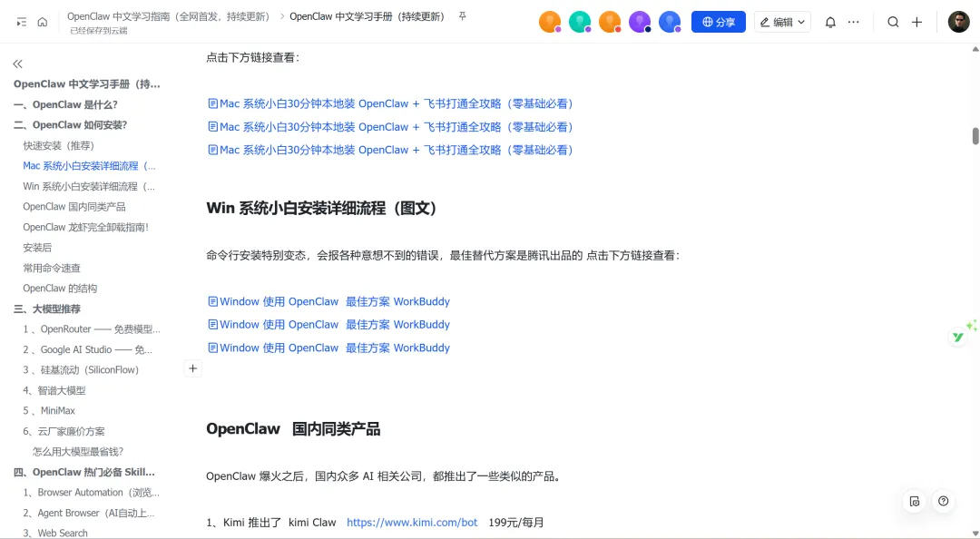Select outline item 2、Agent Browser
Image resolution: width=980 pixels, height=539 pixels.
(x=89, y=513)
